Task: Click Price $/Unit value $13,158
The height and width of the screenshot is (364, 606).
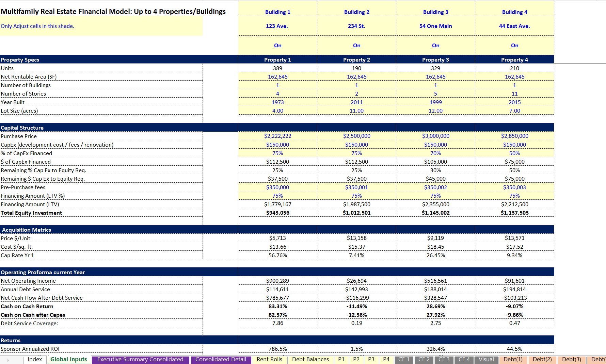Action: 356,238
